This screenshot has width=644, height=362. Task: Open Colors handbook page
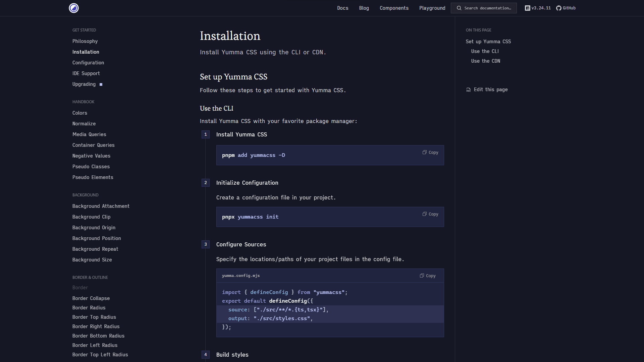(80, 113)
